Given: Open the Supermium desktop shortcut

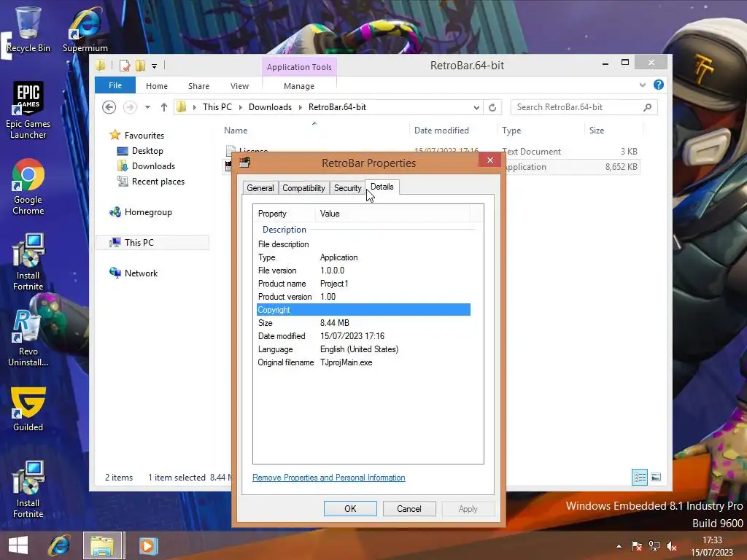Looking at the screenshot, I should click(85, 28).
